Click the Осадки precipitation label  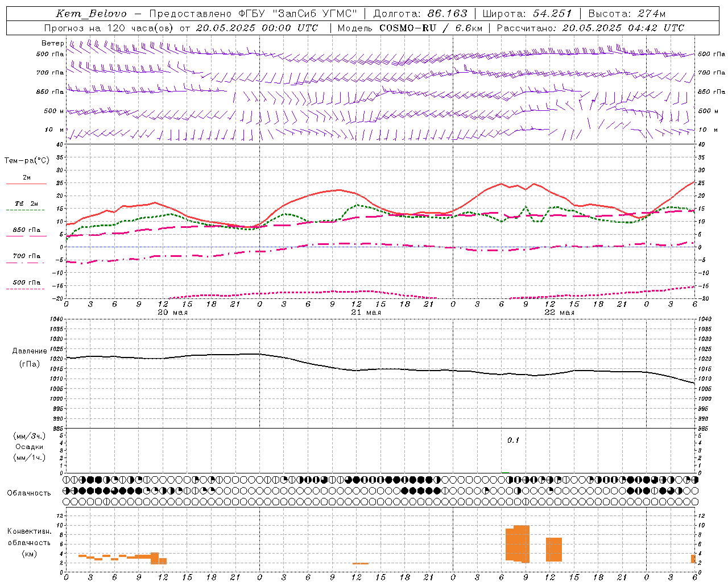[29, 447]
